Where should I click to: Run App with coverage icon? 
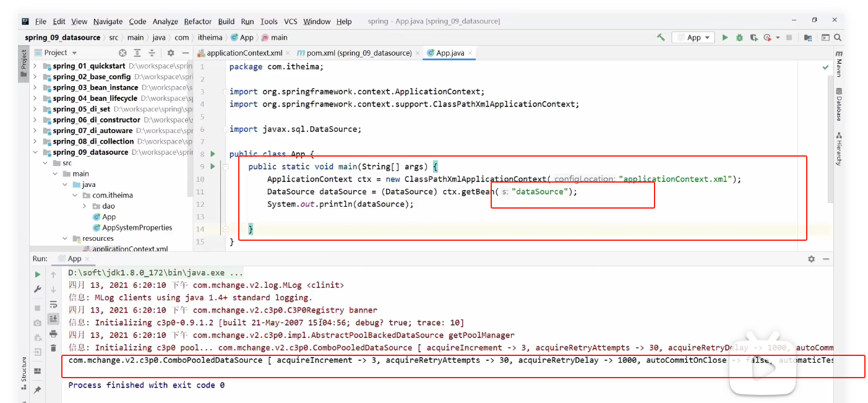(754, 37)
